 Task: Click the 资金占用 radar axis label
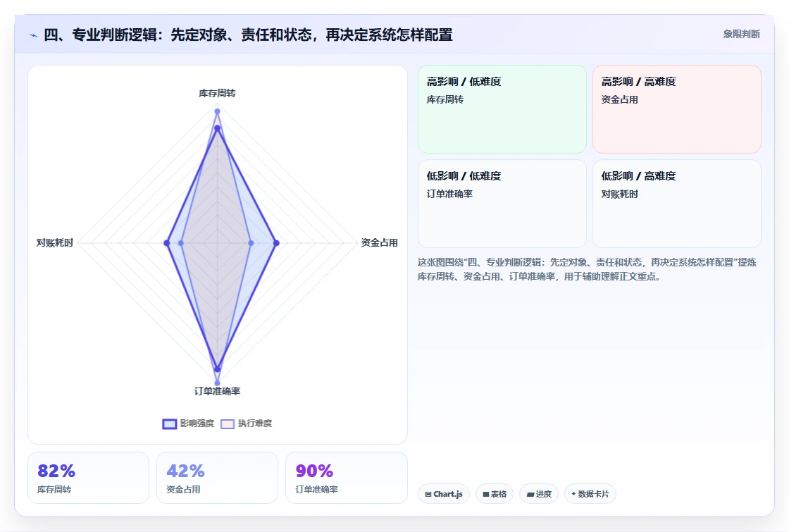[380, 242]
